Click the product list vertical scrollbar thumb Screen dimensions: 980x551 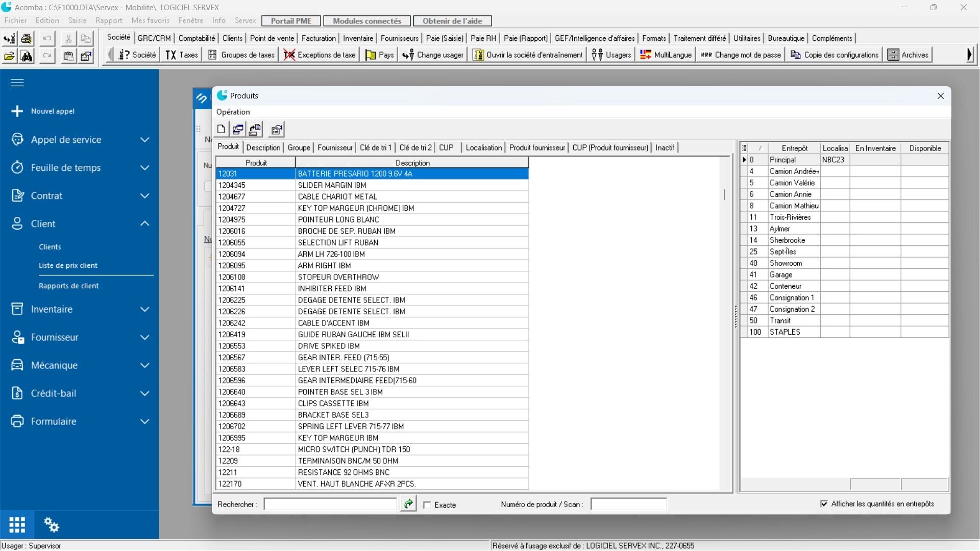point(724,194)
